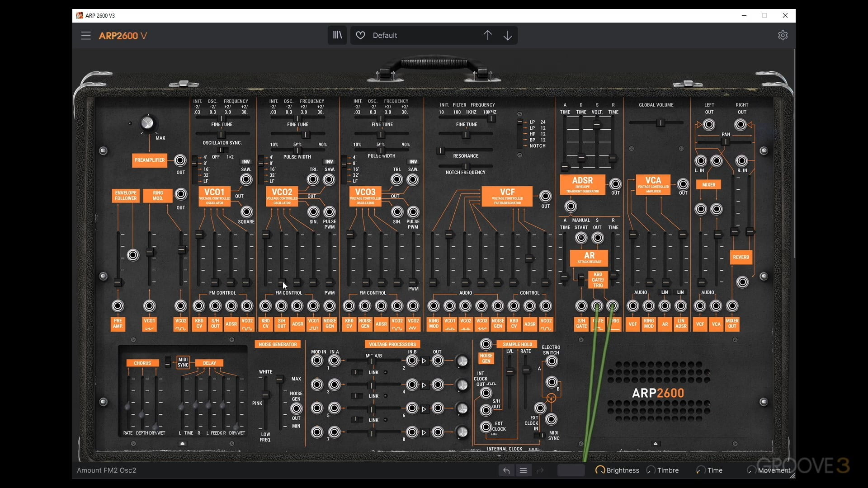Expand the keyboard arrow below the speaker grille
The height and width of the screenshot is (488, 868).
click(656, 444)
